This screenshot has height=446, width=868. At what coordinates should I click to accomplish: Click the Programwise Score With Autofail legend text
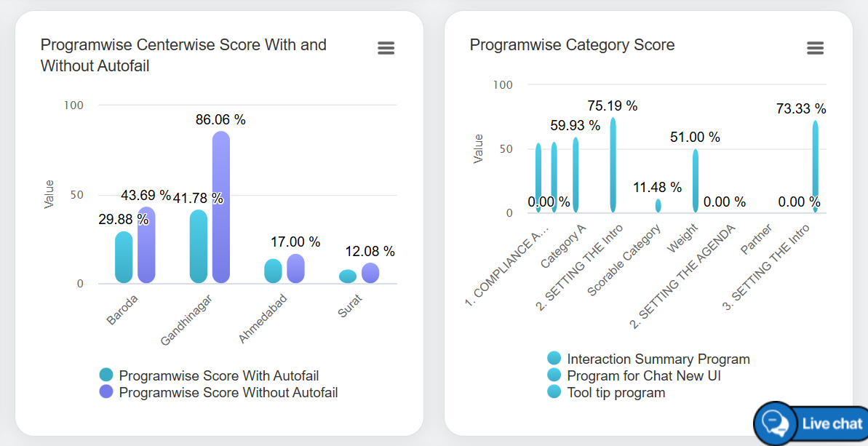click(x=218, y=375)
